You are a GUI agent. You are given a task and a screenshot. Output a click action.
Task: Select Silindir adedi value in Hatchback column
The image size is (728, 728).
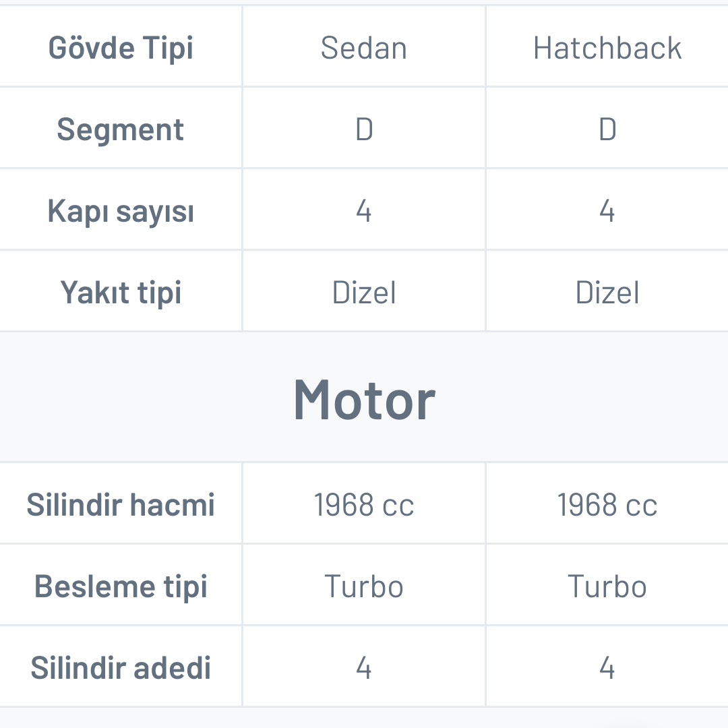[607, 668]
